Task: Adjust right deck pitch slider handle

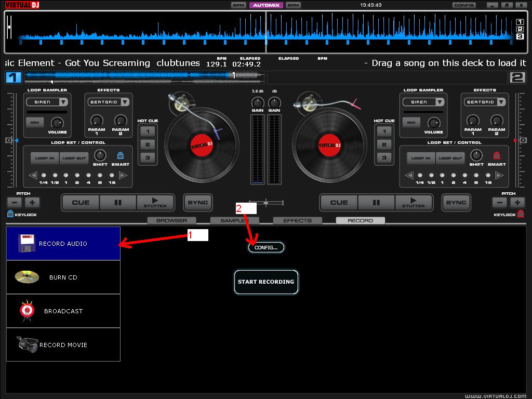Action: point(523,140)
